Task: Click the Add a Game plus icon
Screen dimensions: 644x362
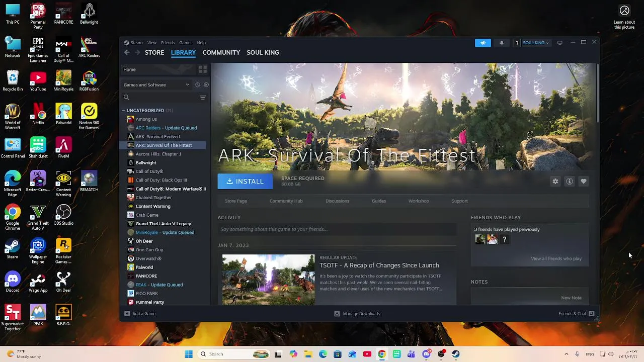Action: point(127,314)
